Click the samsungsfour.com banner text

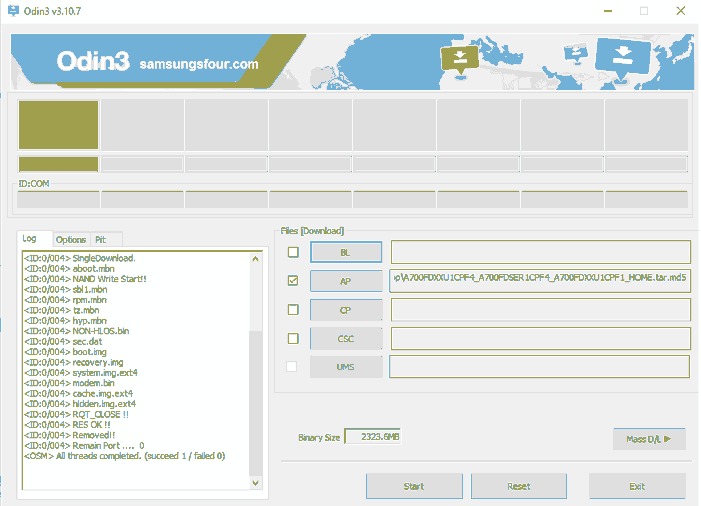(x=199, y=64)
